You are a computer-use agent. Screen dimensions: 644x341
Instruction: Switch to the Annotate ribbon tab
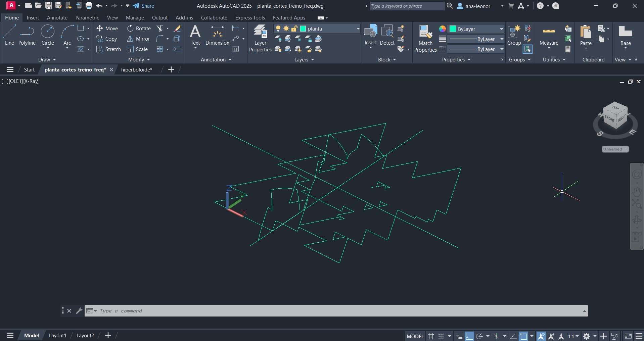[57, 18]
